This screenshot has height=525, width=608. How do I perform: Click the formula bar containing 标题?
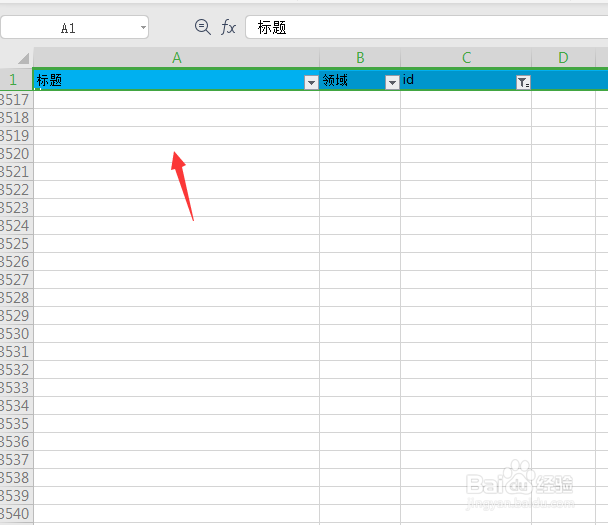pyautogui.click(x=427, y=28)
